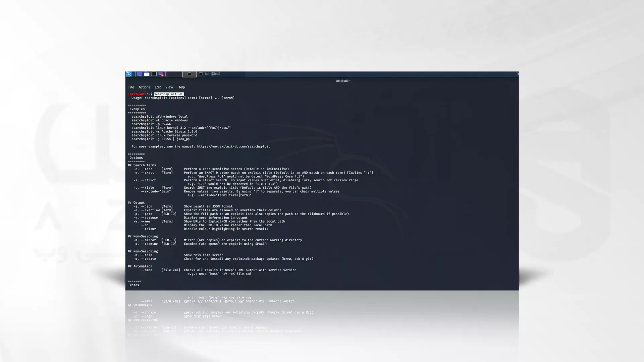Click Show result in JSON format text
The height and width of the screenshot is (362, 644).
coord(208,206)
